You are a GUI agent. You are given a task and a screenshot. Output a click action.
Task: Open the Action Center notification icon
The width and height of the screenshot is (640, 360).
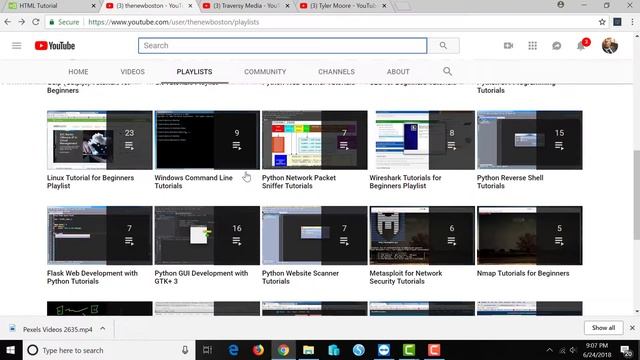tap(626, 350)
